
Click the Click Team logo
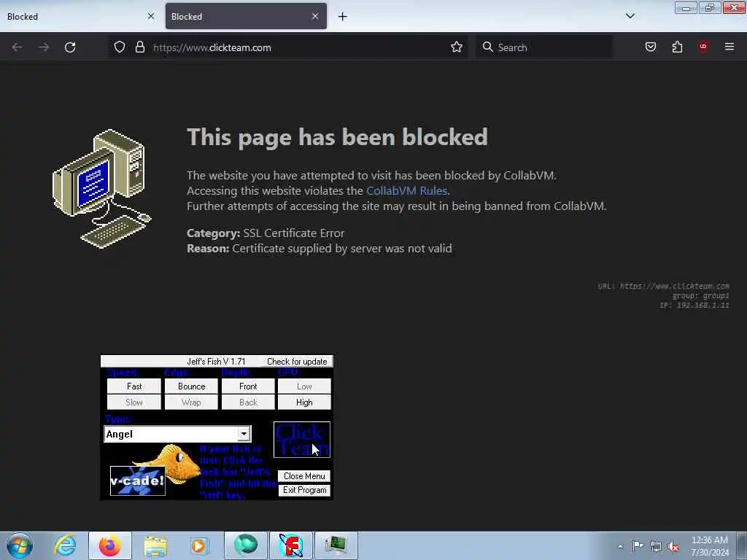point(302,440)
